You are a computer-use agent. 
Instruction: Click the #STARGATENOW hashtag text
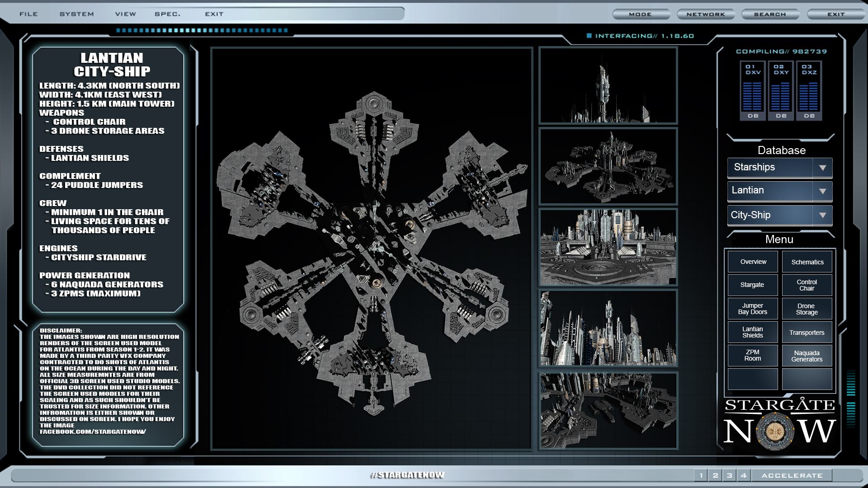407,475
